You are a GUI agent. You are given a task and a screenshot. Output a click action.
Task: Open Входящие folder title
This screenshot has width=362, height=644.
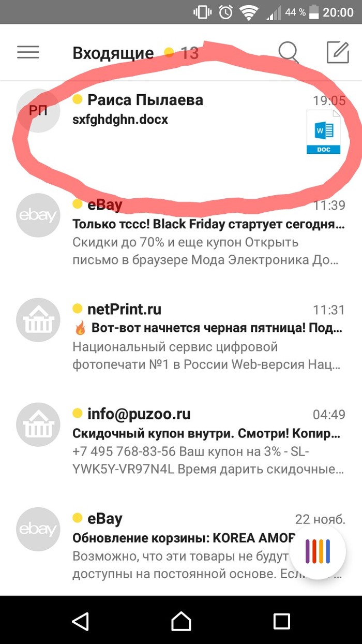click(113, 53)
